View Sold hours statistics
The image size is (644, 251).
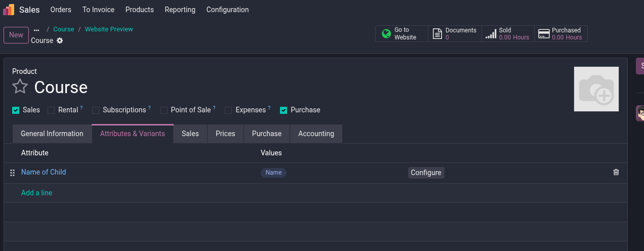[x=508, y=34]
